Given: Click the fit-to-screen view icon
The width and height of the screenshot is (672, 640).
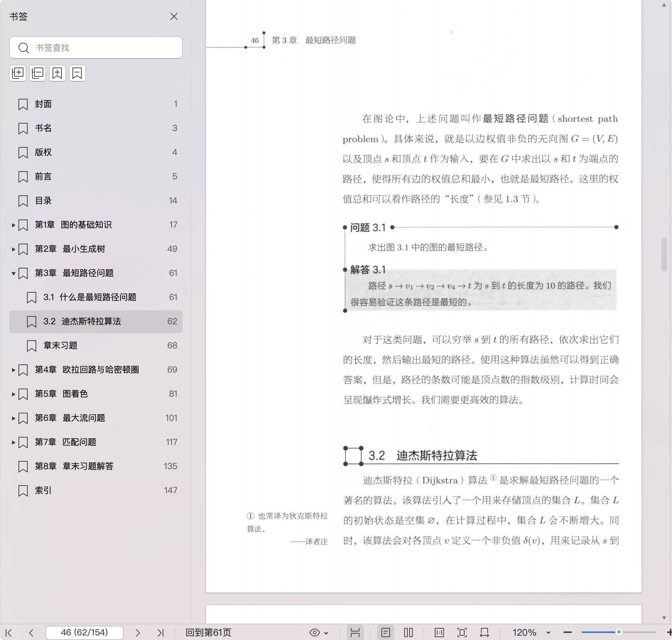Looking at the screenshot, I should [462, 633].
